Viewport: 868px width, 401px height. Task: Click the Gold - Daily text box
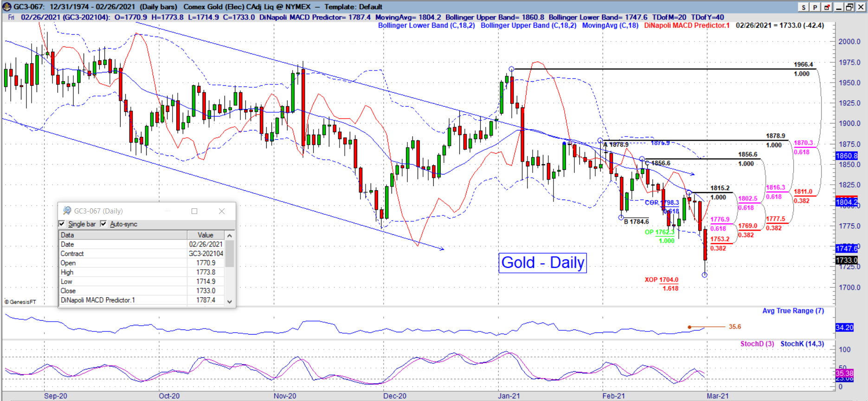point(543,263)
